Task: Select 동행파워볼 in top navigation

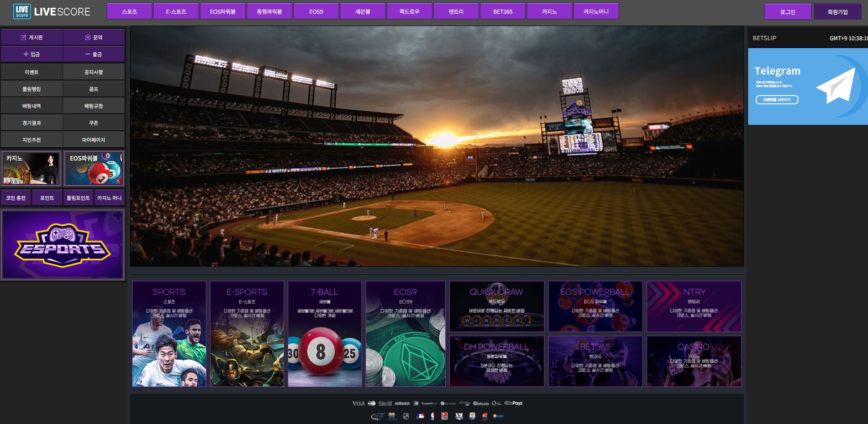Action: point(270,11)
